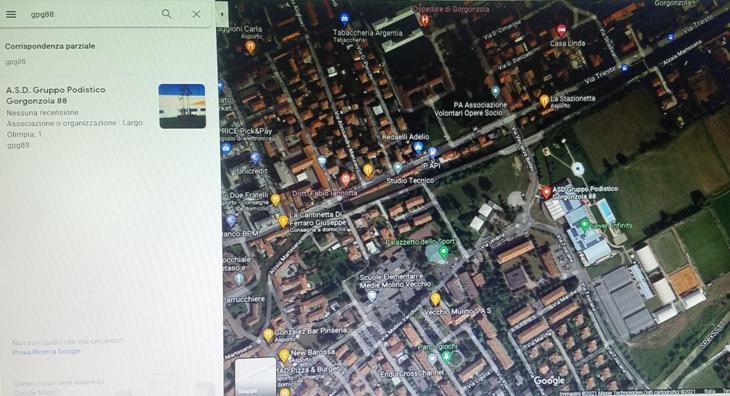Open the hamburger menu in search bar
Image resolution: width=730 pixels, height=396 pixels.
(x=11, y=14)
